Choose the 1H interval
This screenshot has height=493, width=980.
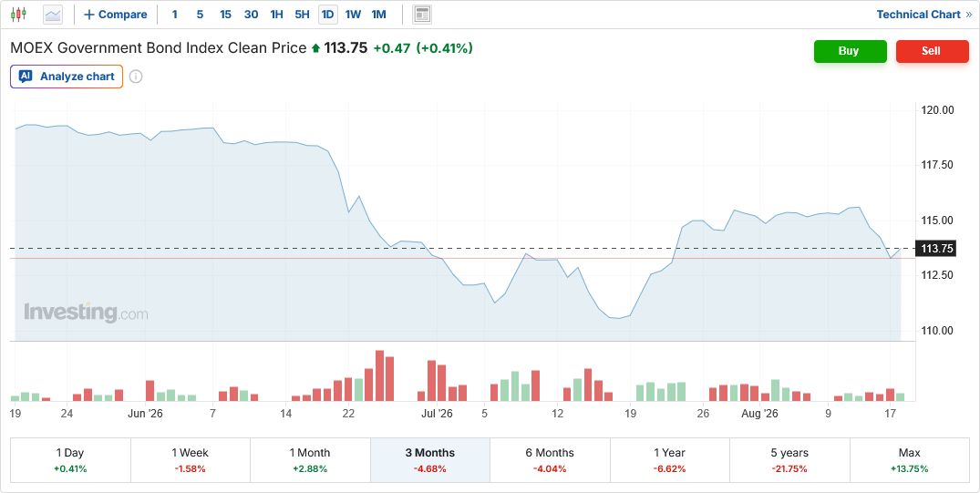coord(277,15)
